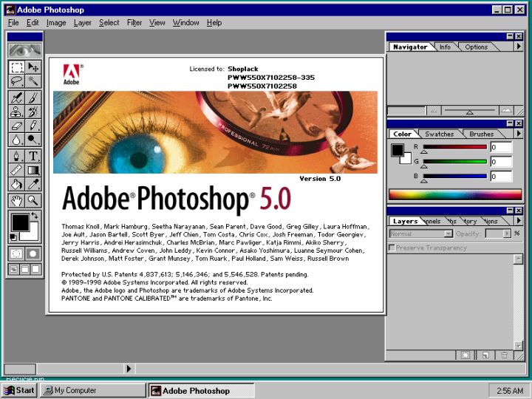Open the Opacity slider popup arrow
The width and height of the screenshot is (532, 399).
(x=507, y=233)
